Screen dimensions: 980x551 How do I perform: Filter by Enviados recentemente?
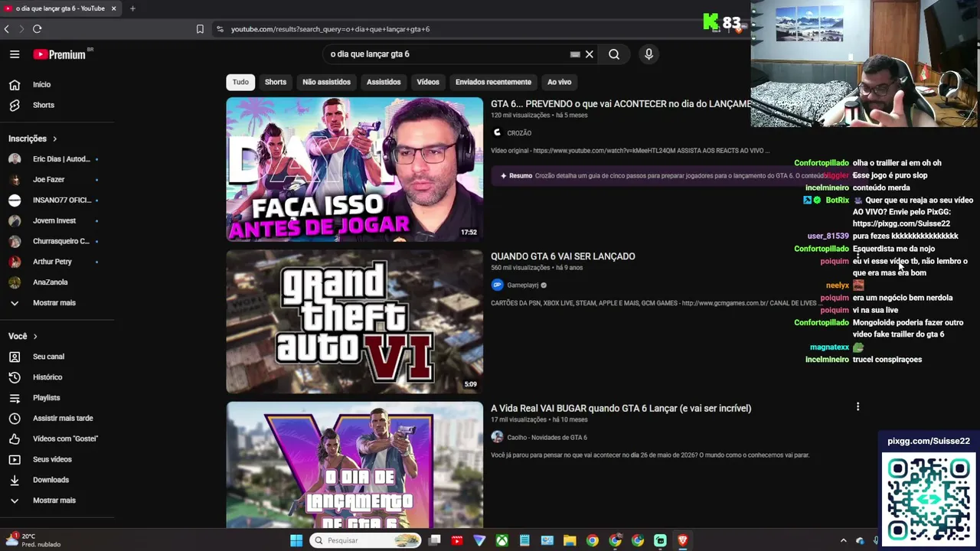pos(493,82)
